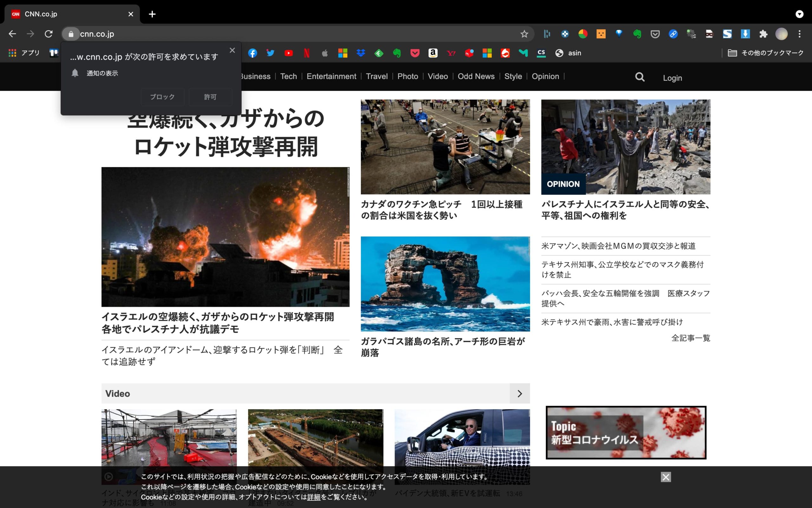Open the tab search dropdown arrow
Viewport: 812px width, 508px height.
pyautogui.click(x=800, y=14)
